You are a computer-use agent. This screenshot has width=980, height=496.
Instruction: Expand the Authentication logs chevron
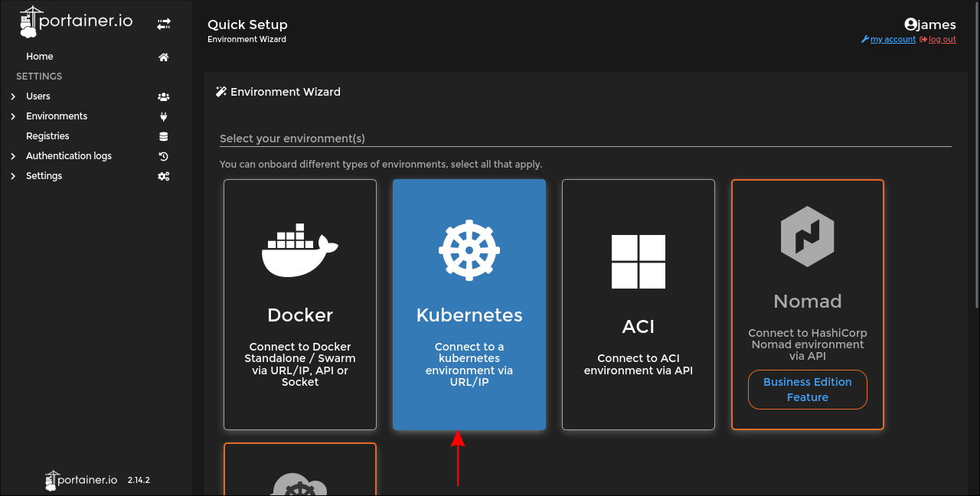(x=13, y=156)
